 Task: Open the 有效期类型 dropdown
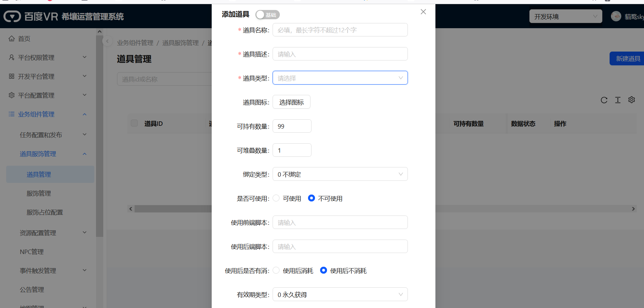pyautogui.click(x=340, y=295)
